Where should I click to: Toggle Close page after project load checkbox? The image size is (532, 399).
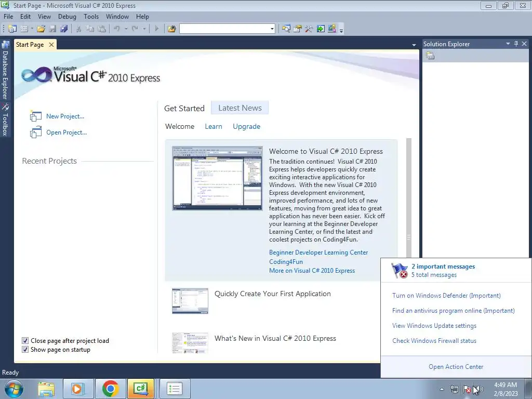25,341
